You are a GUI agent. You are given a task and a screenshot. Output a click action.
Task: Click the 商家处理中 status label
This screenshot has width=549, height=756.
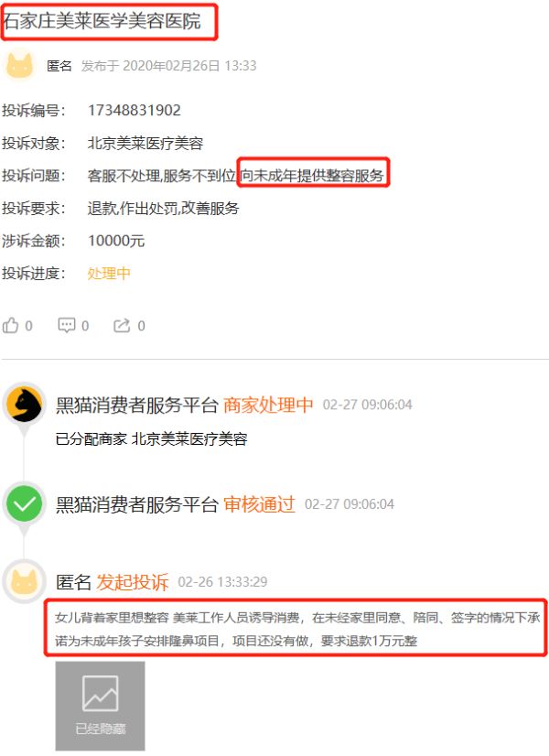pos(268,405)
